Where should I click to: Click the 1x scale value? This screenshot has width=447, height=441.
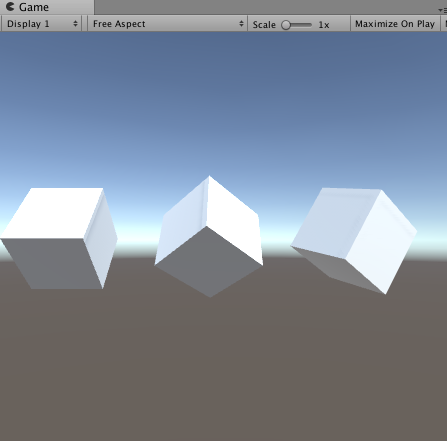(x=324, y=25)
